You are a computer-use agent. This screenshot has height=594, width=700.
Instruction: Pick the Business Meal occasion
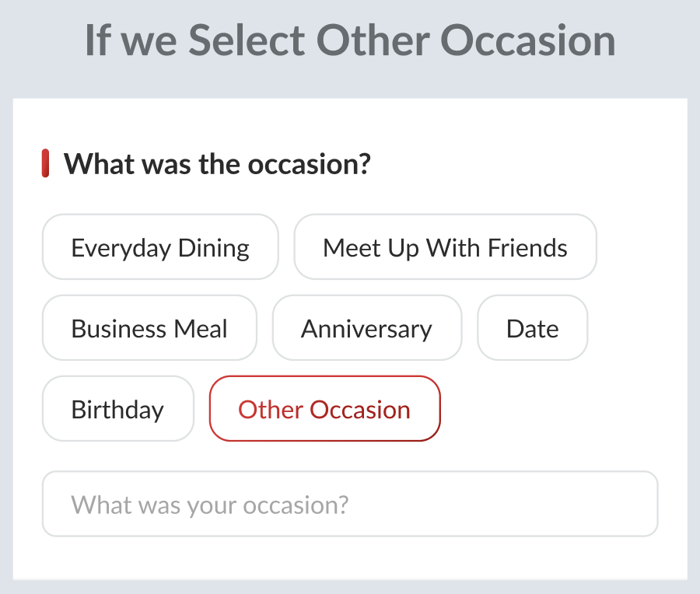pos(149,328)
